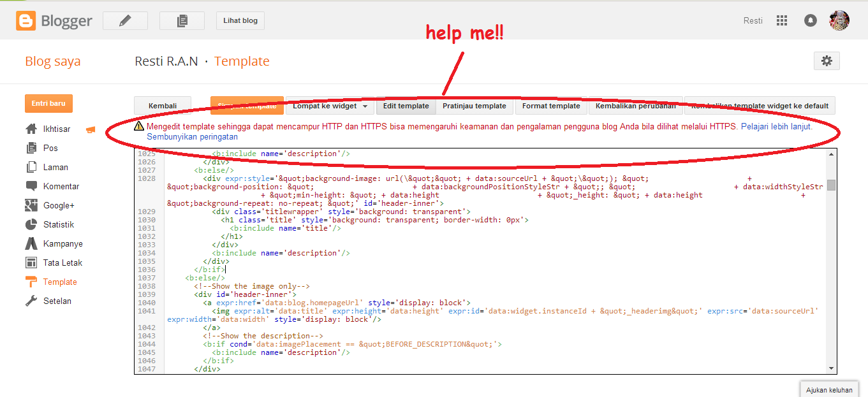Click the Kampanye AdWords icon

pos(31,243)
